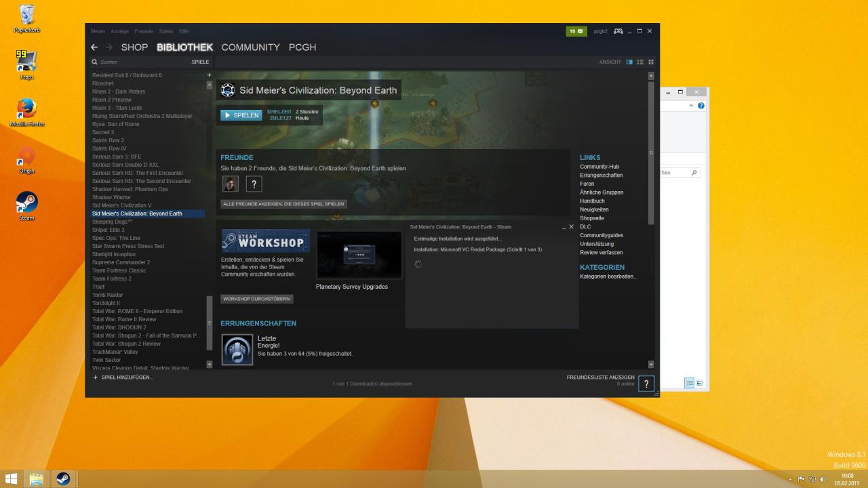The image size is (868, 488).
Task: Open File Explorer from the taskbar
Action: tap(37, 479)
